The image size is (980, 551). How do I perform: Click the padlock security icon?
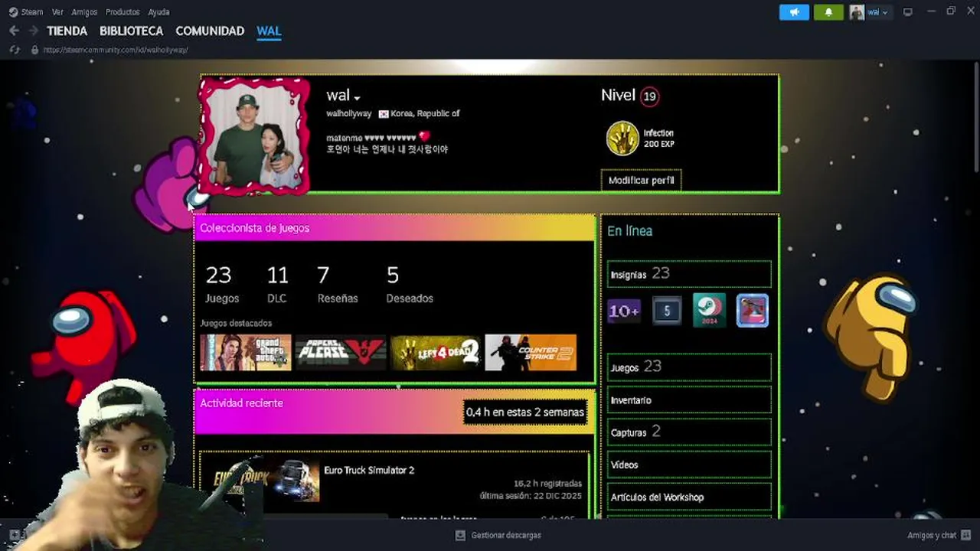[x=34, y=50]
